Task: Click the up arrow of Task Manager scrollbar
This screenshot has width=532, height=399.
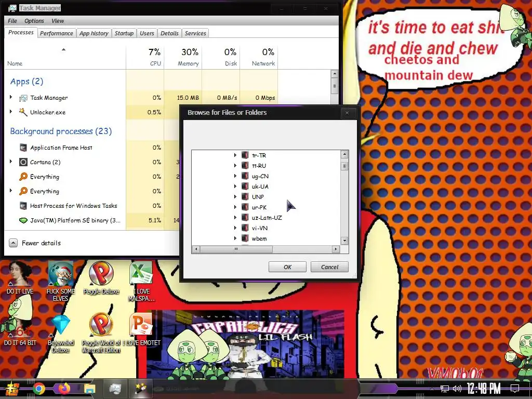Action: [x=335, y=74]
